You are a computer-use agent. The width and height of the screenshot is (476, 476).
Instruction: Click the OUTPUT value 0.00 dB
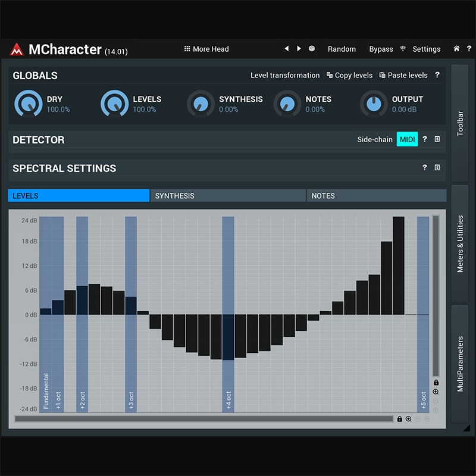[404, 109]
